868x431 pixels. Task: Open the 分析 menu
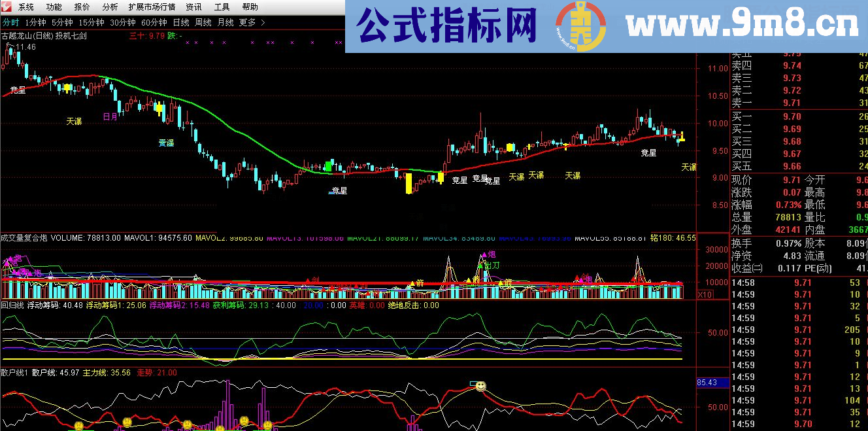pyautogui.click(x=108, y=7)
